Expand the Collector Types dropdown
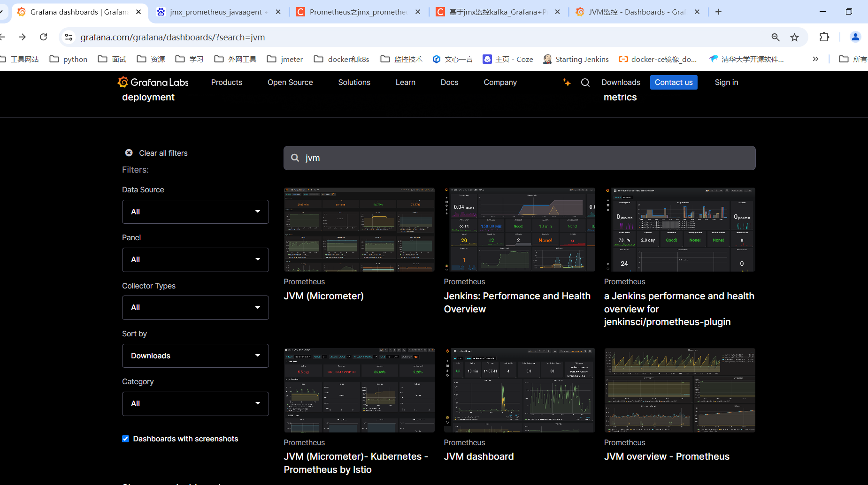This screenshot has height=485, width=868. 195,308
